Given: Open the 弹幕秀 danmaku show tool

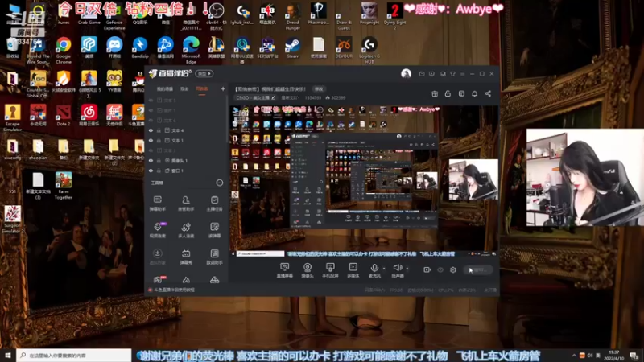Looking at the screenshot, I should click(186, 257).
